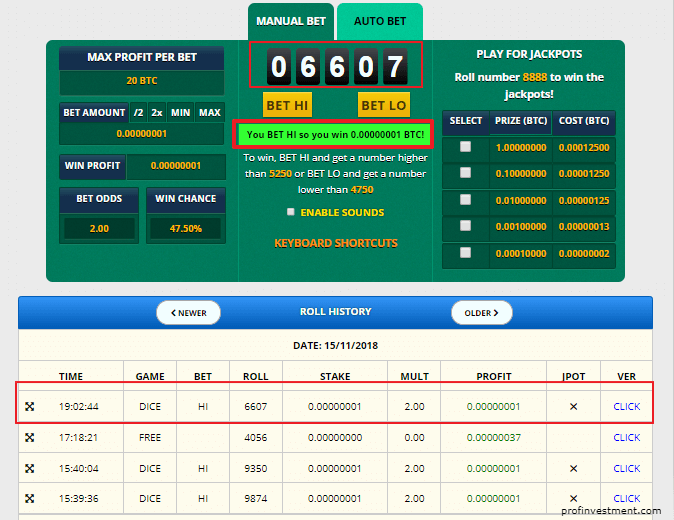Halve the bet with /2 button
Screen dimensions: 674x520
point(138,113)
